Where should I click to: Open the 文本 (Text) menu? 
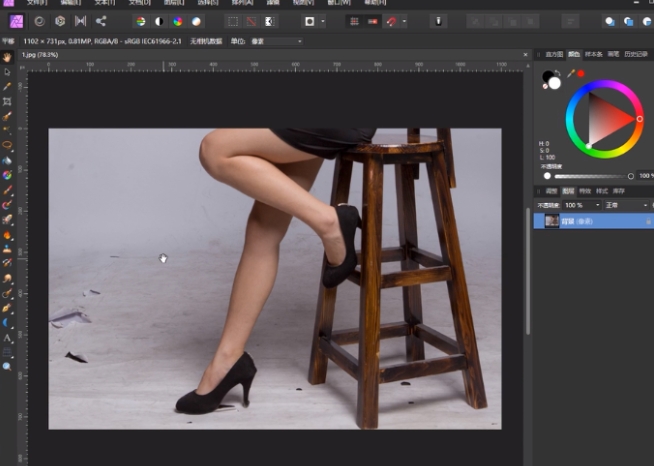(x=105, y=3)
